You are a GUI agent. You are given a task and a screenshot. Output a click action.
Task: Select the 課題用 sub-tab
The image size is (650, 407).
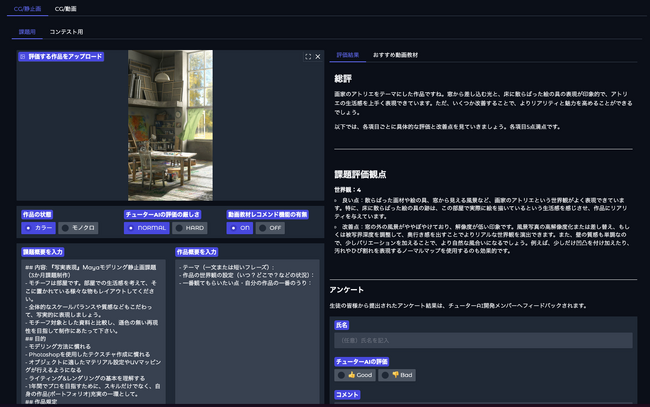28,32
